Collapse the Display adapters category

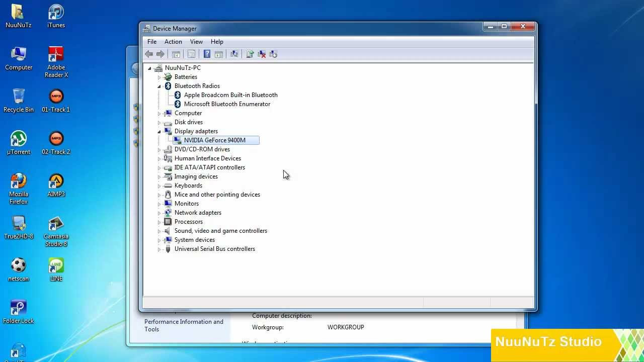[x=159, y=131]
